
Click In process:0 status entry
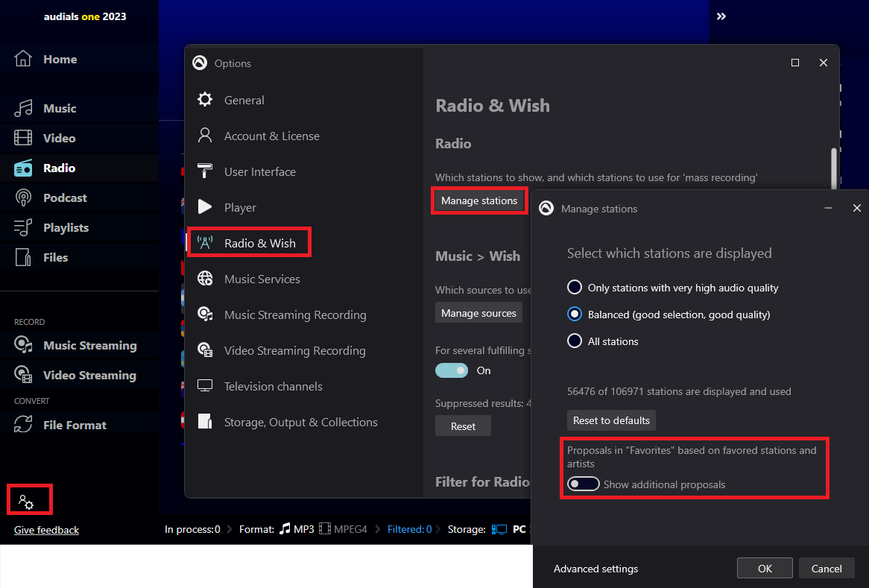[x=192, y=529]
